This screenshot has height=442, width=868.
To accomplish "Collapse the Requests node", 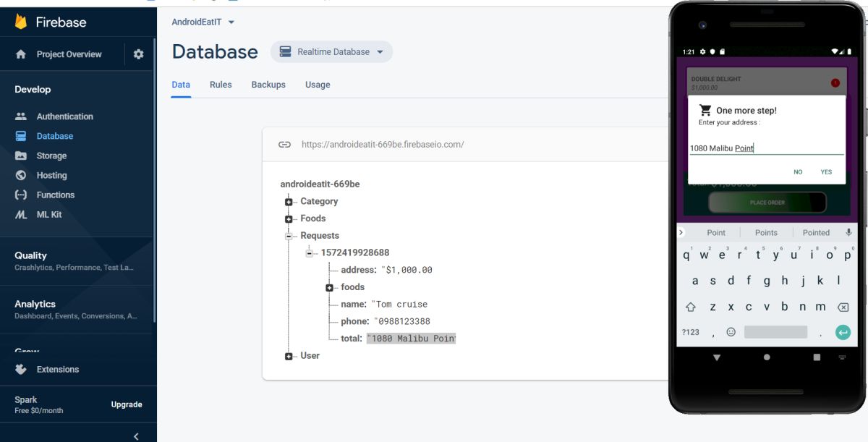I will tap(289, 236).
